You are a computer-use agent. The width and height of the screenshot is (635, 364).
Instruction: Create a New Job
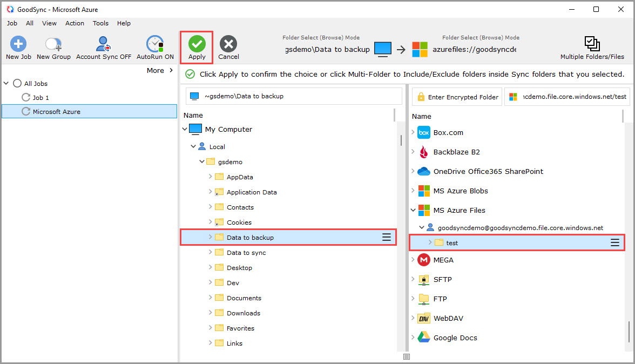point(18,47)
